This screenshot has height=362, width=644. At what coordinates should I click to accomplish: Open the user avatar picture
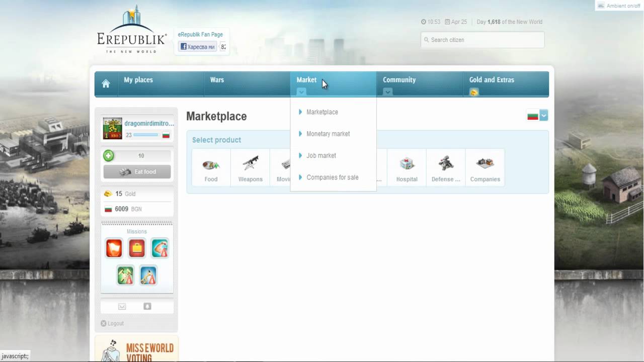point(113,128)
